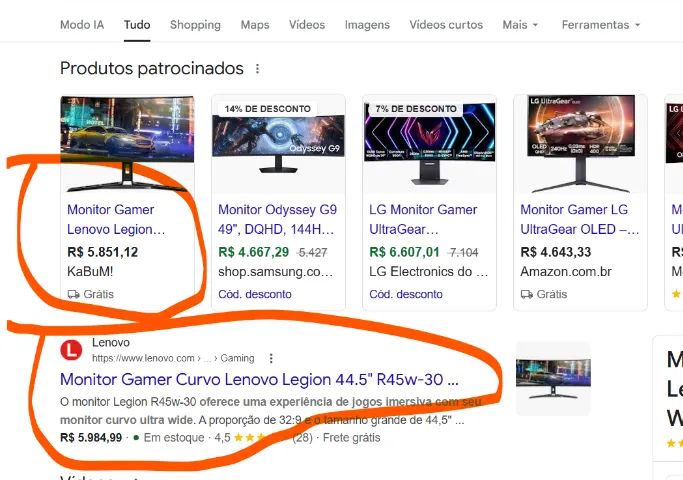The image size is (683, 480).
Task: Open the options menu beside the Lenovo URL
Action: pyautogui.click(x=271, y=358)
